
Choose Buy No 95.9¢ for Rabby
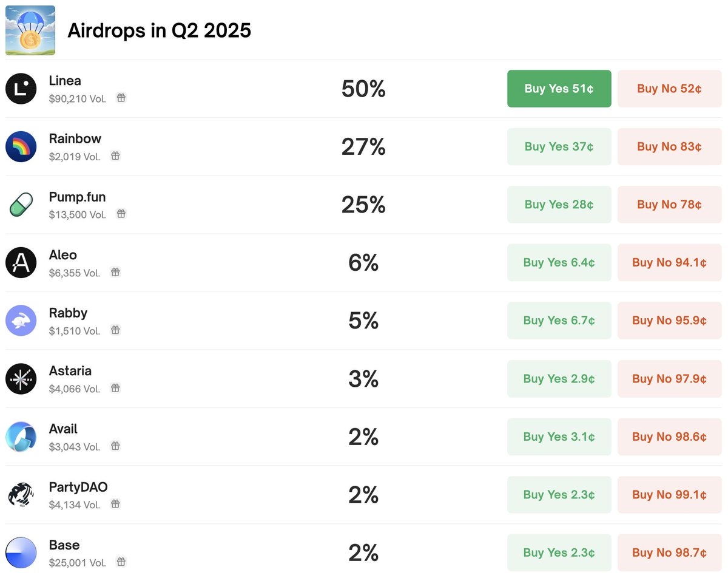pyautogui.click(x=670, y=321)
